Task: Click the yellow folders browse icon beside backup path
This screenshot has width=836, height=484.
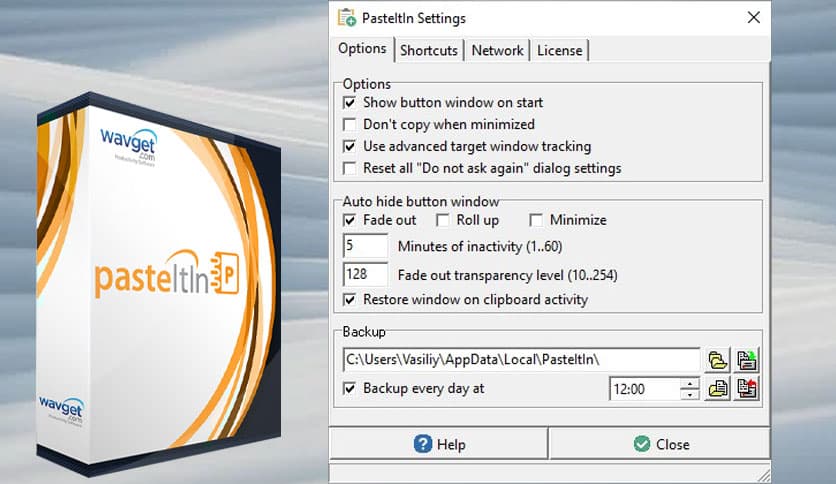Action: coord(718,360)
